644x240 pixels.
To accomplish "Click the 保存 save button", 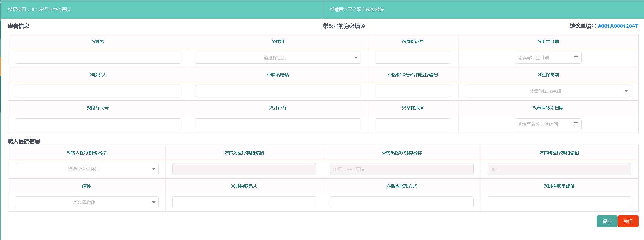I will click(x=607, y=221).
